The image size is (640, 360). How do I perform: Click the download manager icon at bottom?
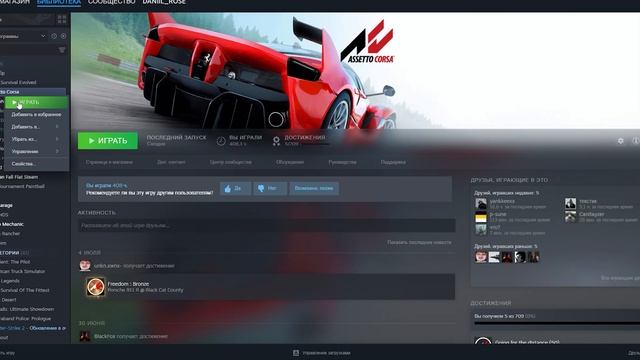coord(296,353)
